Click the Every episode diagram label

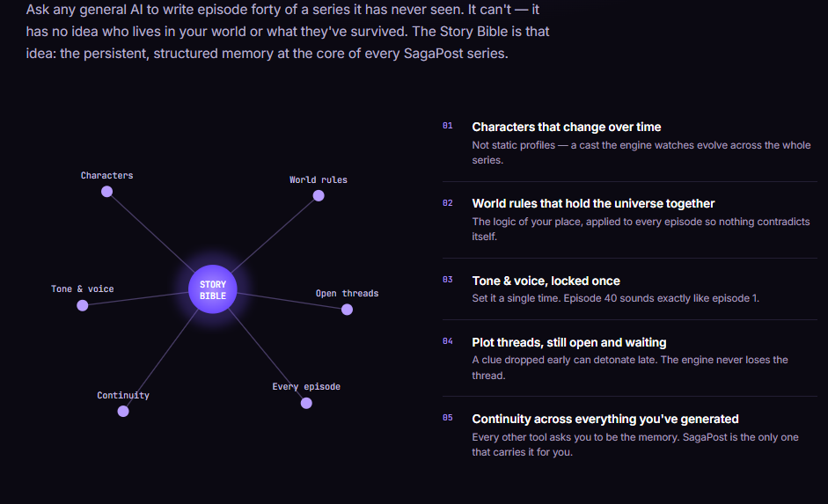click(306, 387)
